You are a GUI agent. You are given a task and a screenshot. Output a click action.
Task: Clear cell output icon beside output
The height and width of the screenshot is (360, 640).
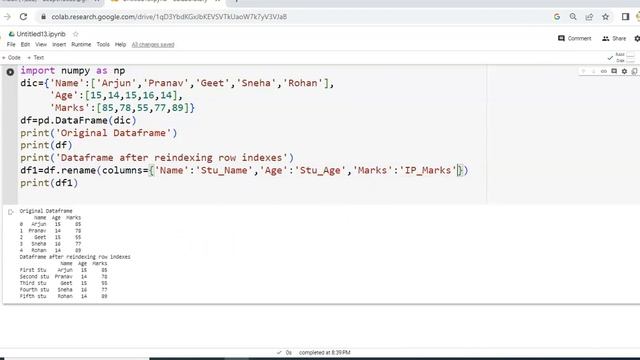click(x=11, y=212)
